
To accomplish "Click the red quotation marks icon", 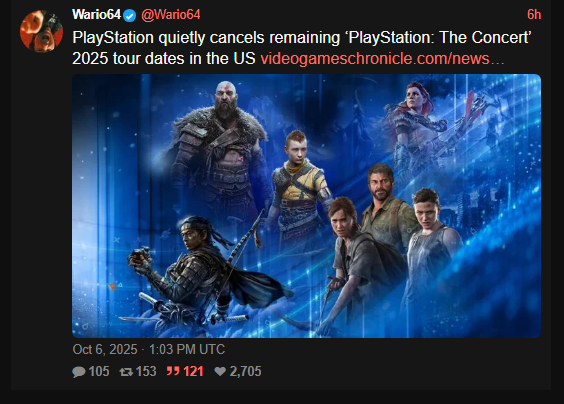I will (173, 371).
